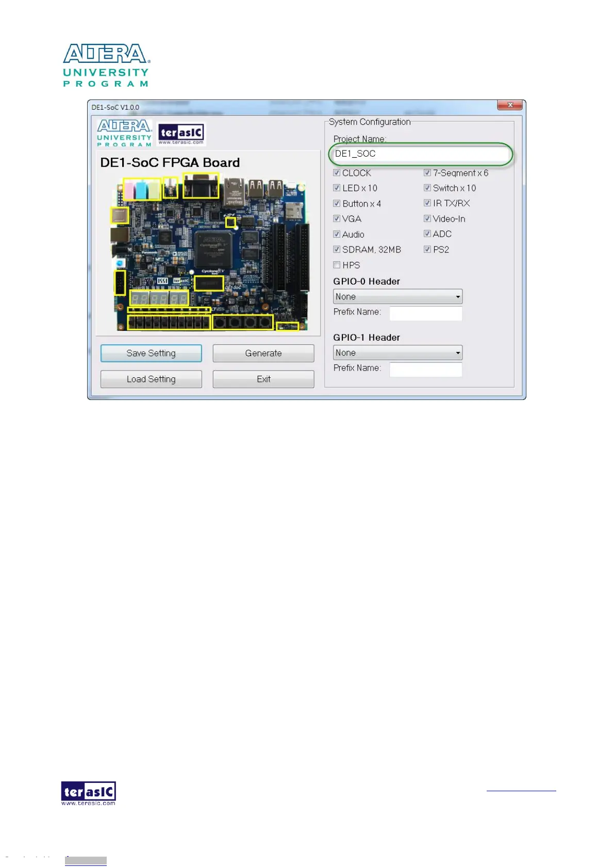
Task: Uncheck SDRAM, 32MB option
Action: point(337,249)
